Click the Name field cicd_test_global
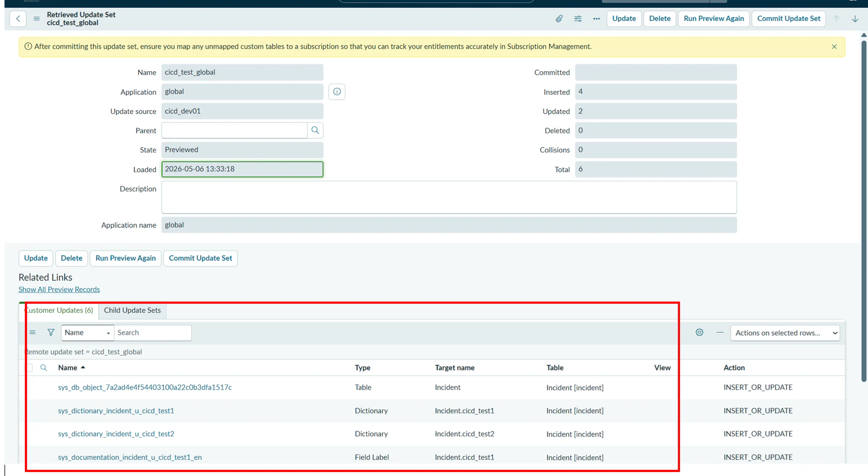Screen dimensions: 868x476 click(x=243, y=72)
